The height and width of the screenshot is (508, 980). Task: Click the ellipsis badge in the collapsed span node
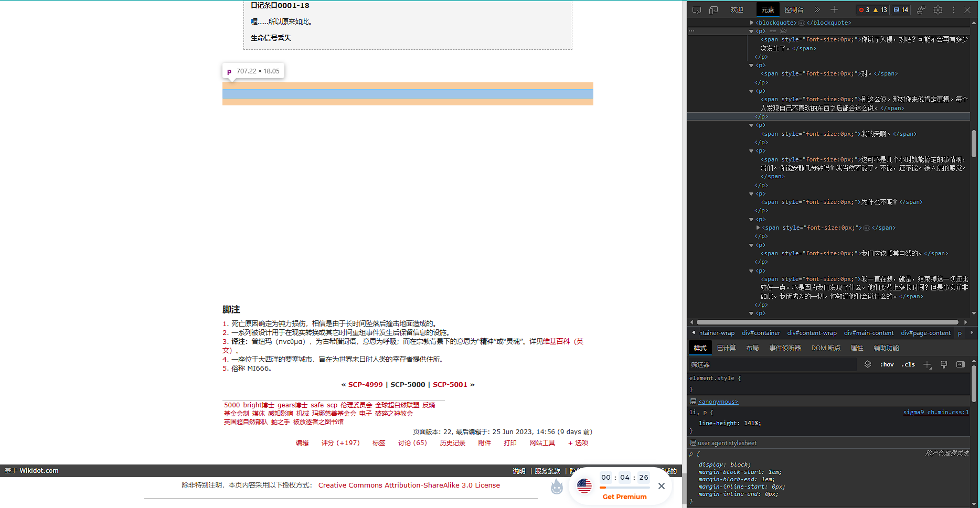(867, 228)
